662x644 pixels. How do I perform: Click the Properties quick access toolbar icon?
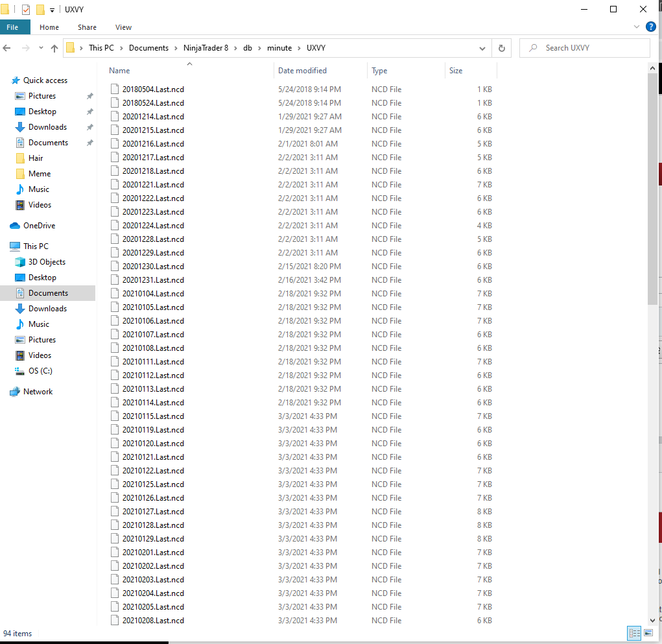[26, 9]
